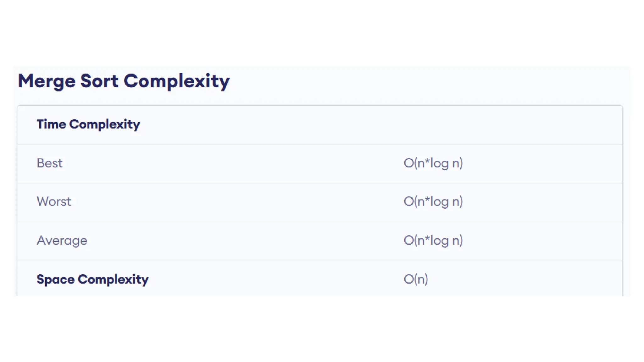Click the Best case O(n*log n) value
The image size is (644, 362).
tap(433, 163)
